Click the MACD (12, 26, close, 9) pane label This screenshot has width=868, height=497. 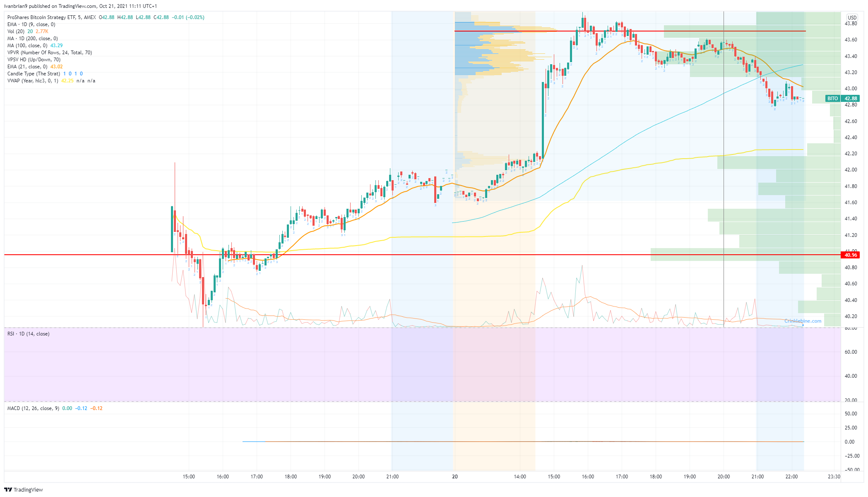[33, 408]
